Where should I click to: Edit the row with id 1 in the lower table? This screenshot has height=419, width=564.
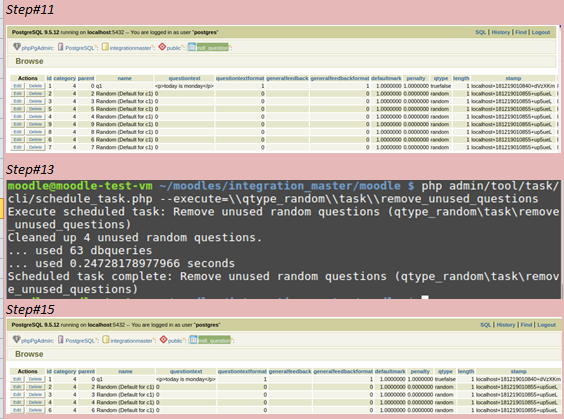click(17, 379)
